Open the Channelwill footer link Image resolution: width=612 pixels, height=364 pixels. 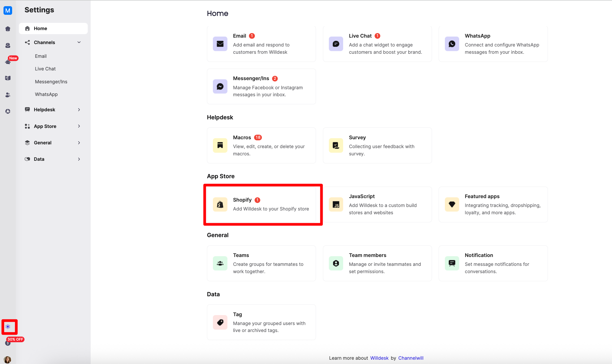(x=411, y=358)
